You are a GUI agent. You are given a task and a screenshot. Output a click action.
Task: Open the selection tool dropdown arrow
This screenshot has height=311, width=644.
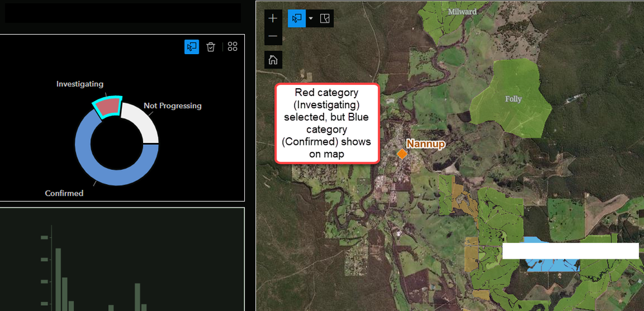(x=311, y=19)
